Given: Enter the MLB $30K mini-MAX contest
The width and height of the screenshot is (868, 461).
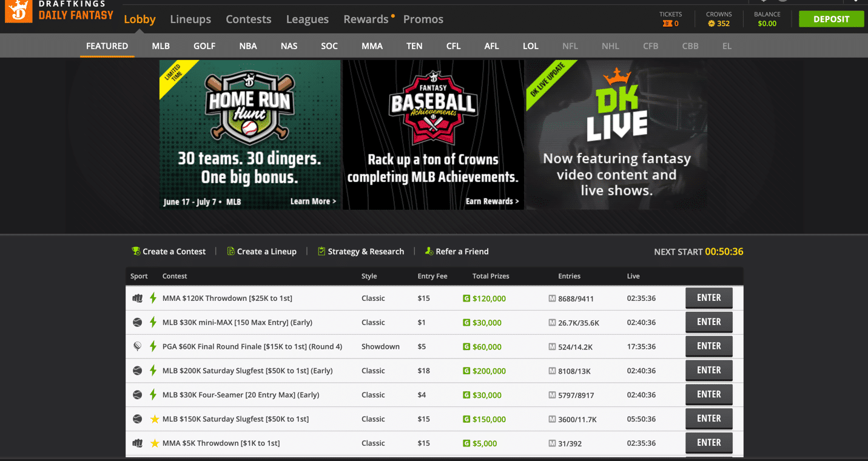Looking at the screenshot, I should pos(708,322).
